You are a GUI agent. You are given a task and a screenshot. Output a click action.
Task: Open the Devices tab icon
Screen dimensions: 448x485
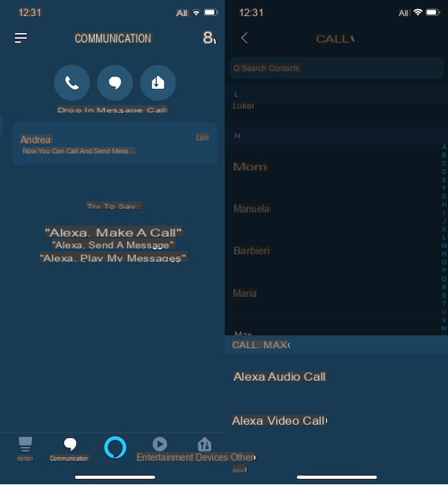coord(204,445)
